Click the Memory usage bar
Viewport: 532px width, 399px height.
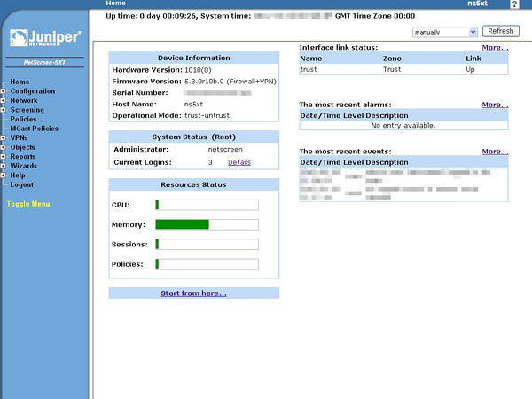[x=207, y=224]
